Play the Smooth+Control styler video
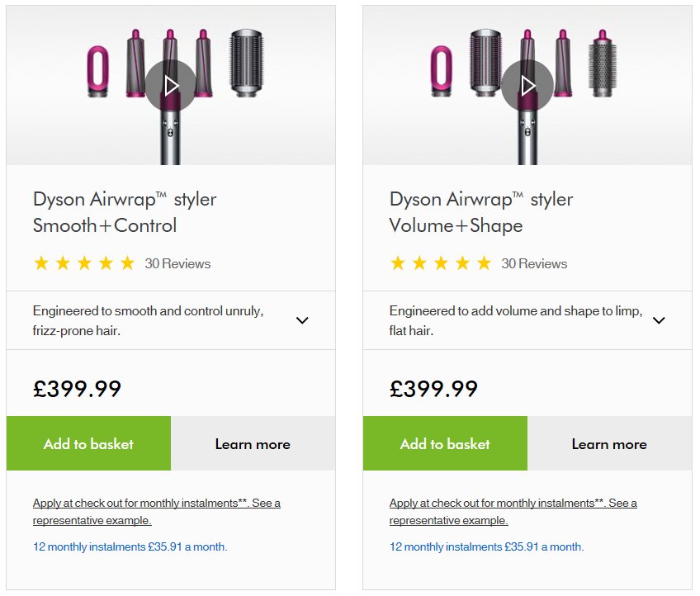Image resolution: width=700 pixels, height=596 pixels. click(x=170, y=86)
